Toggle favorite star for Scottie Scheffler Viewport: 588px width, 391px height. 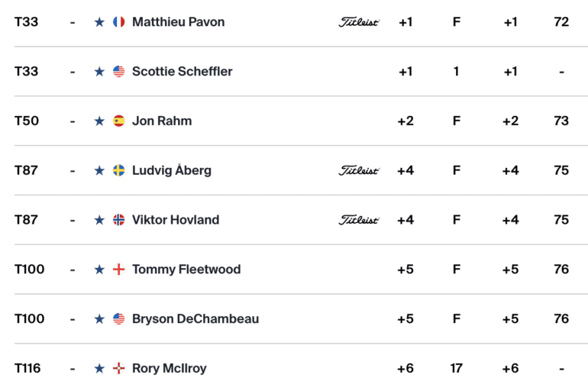click(99, 72)
